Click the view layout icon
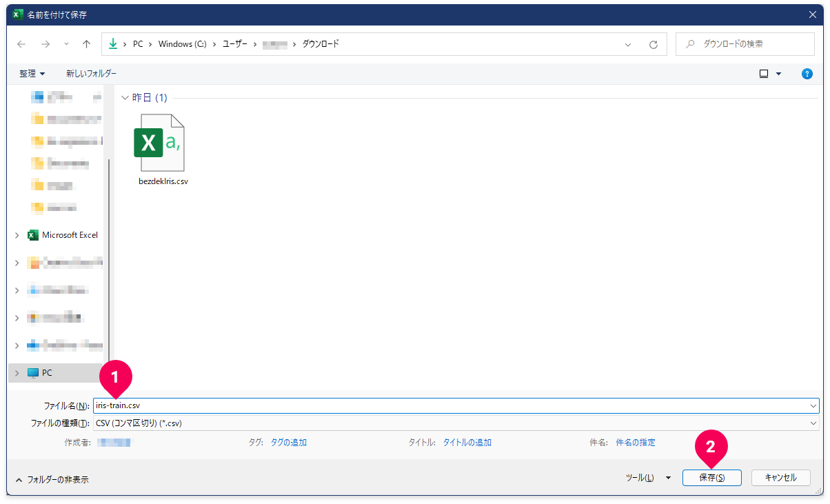This screenshot has width=830, height=504. [764, 74]
